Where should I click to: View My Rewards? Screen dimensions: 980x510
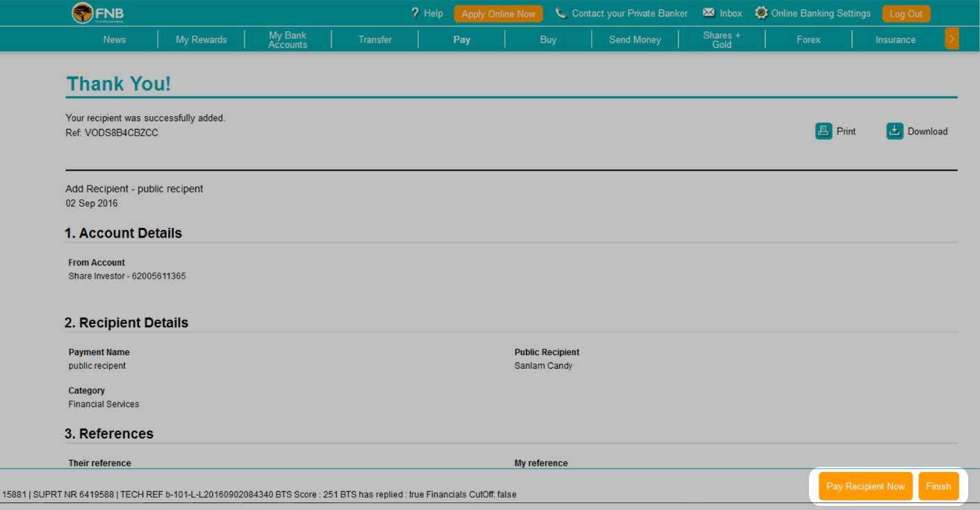(x=201, y=40)
